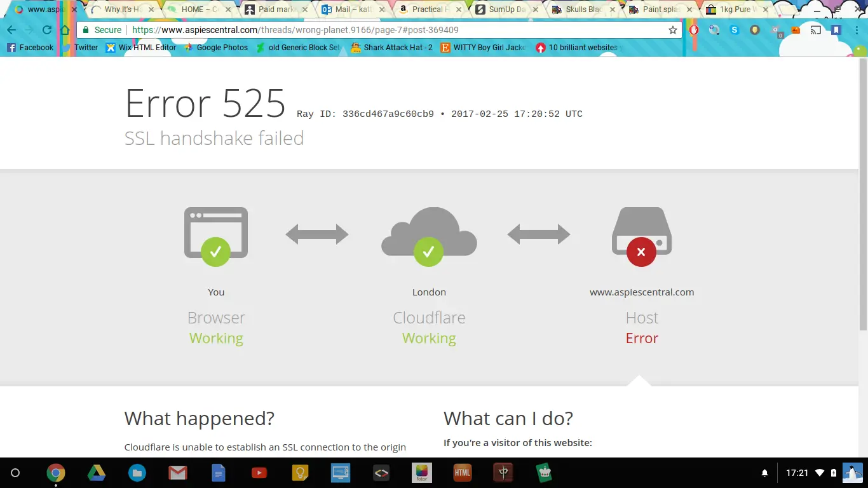
Task: Open a new tab
Action: (x=790, y=10)
